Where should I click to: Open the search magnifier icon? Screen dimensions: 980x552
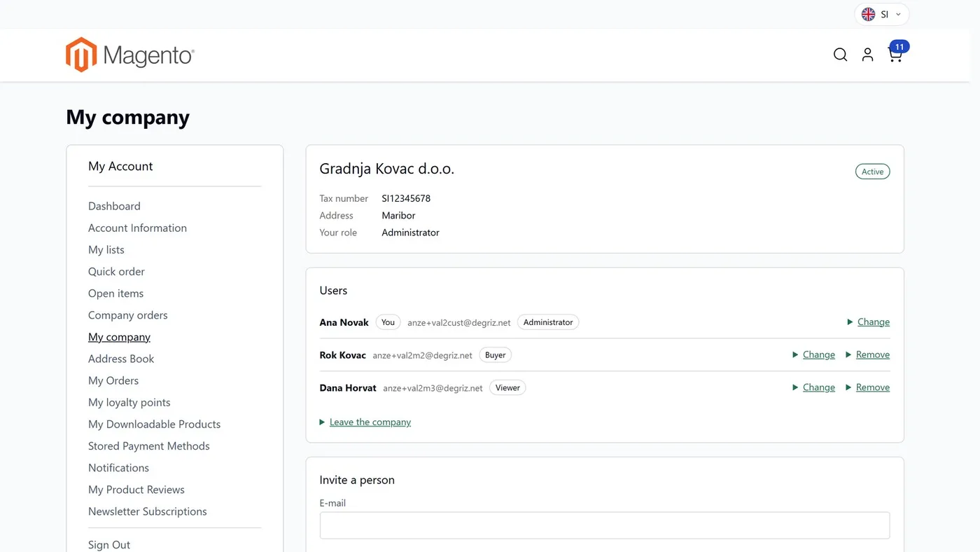pyautogui.click(x=840, y=55)
